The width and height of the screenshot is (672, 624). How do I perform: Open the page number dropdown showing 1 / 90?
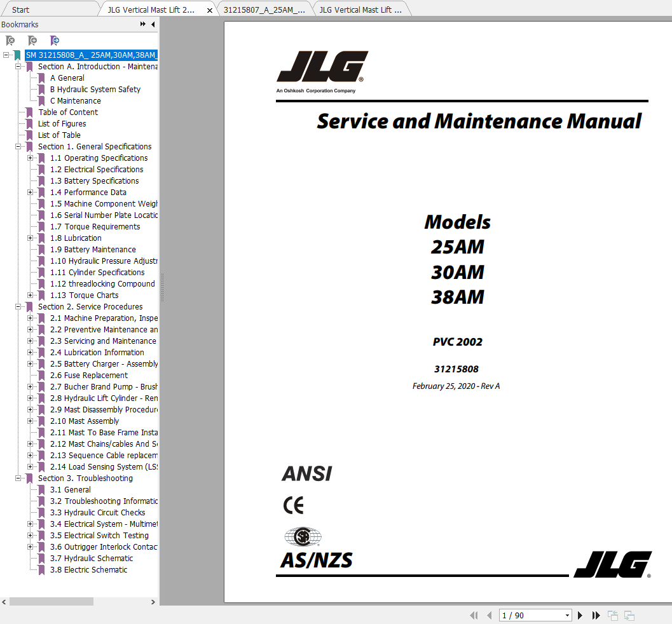point(568,616)
